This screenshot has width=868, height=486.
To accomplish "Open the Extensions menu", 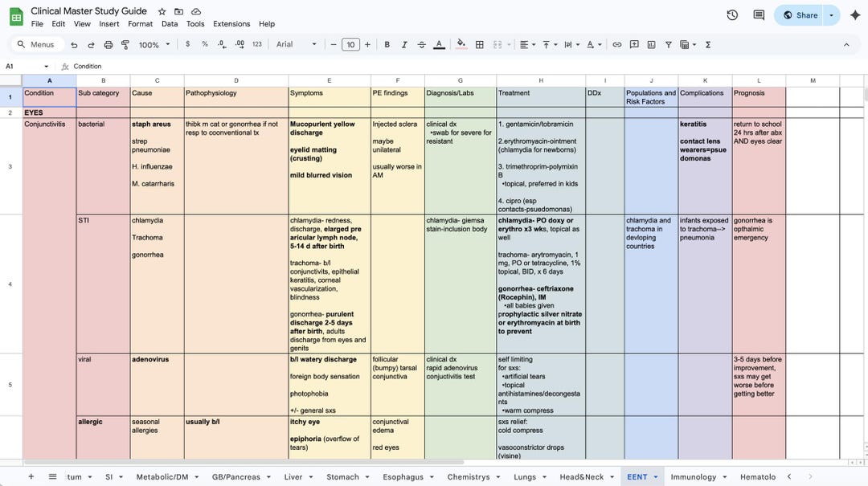I will pos(231,24).
